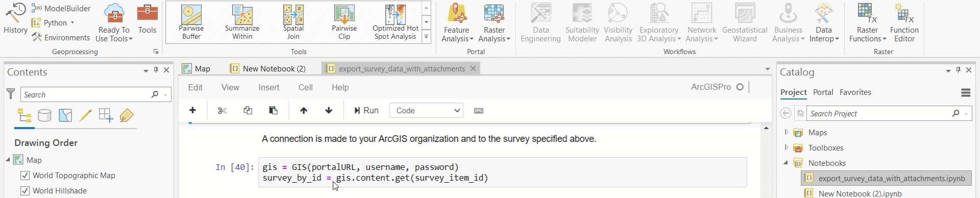Switch to the New Notebook (2) tab

268,68
